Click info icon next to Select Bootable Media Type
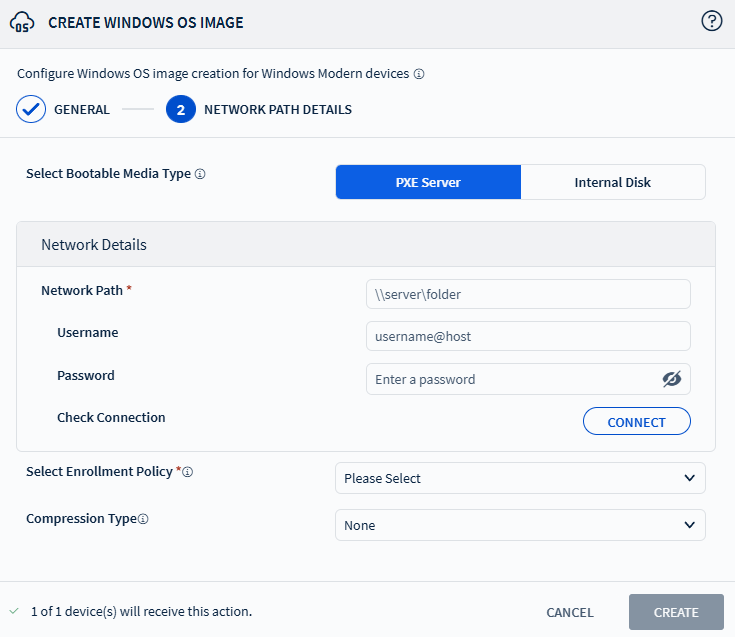This screenshot has height=637, width=735. pyautogui.click(x=200, y=174)
